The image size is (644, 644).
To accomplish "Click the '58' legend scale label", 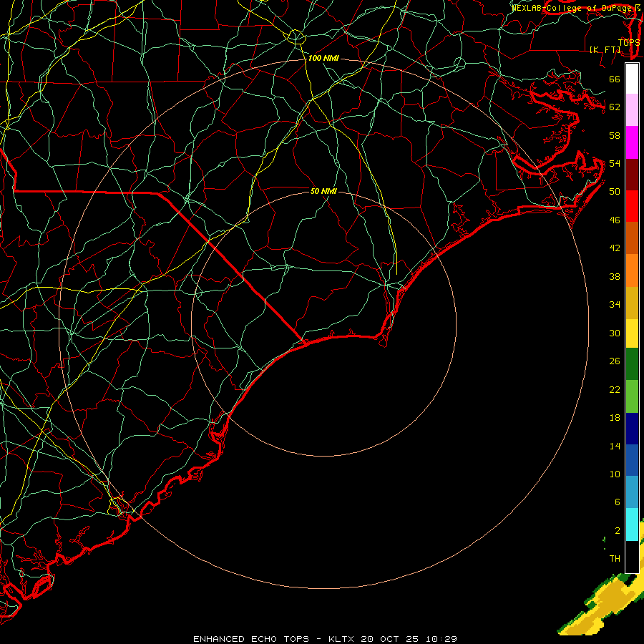I will pyautogui.click(x=615, y=135).
